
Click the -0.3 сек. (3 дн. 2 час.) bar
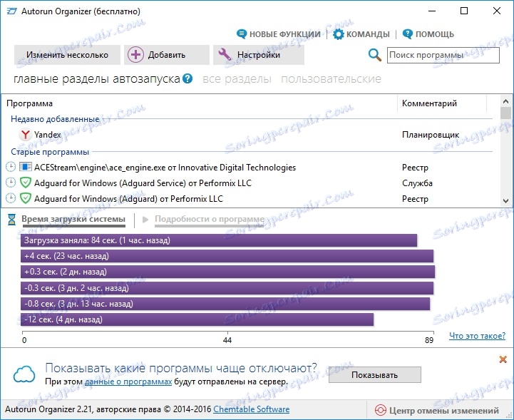tap(227, 288)
